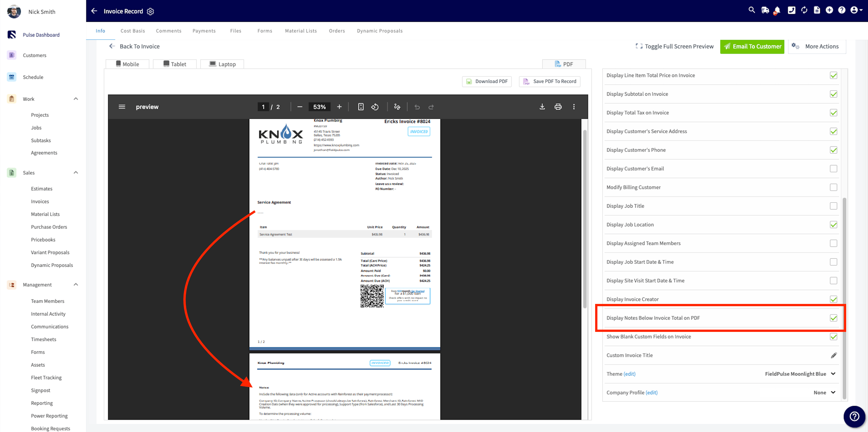Viewport: 868px width, 432px height.
Task: Click Back To Invoice link
Action: click(134, 47)
